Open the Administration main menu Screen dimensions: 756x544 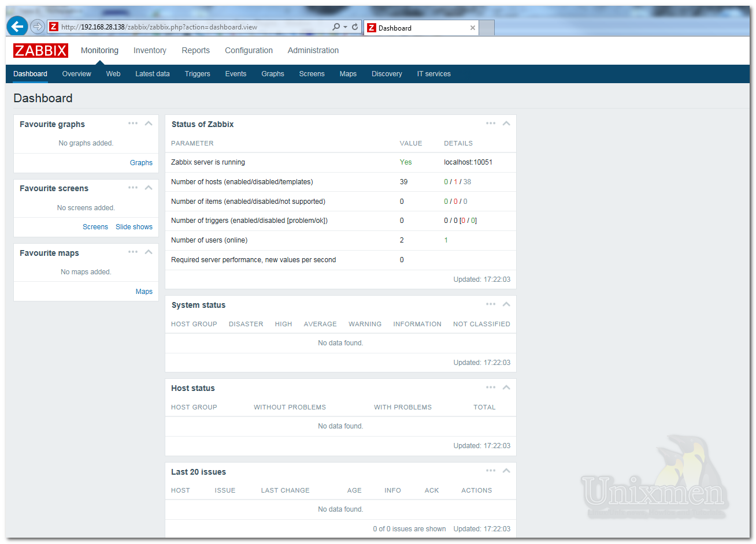(313, 50)
